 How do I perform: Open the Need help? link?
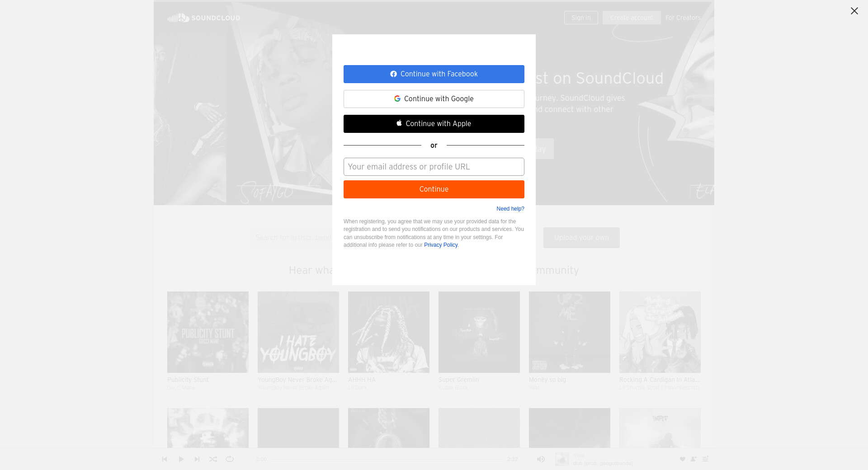tap(510, 209)
